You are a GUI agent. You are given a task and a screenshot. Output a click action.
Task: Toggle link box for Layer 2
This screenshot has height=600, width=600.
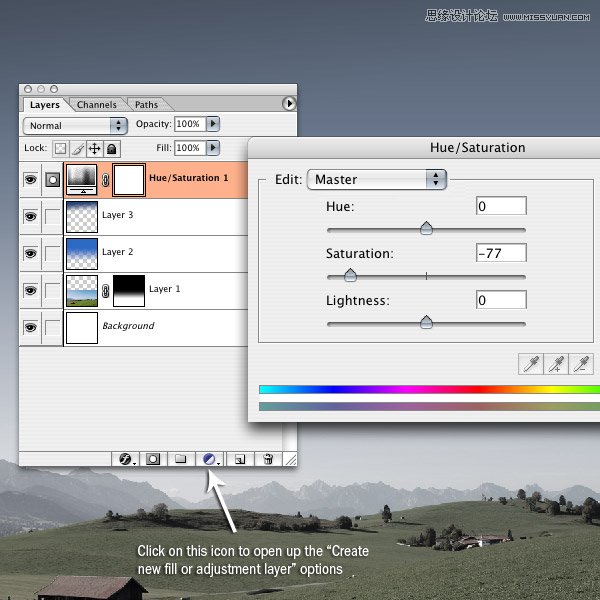click(x=52, y=253)
